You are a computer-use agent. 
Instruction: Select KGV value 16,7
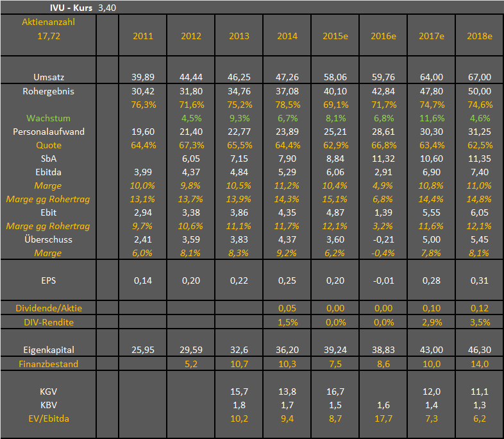tap(335, 392)
